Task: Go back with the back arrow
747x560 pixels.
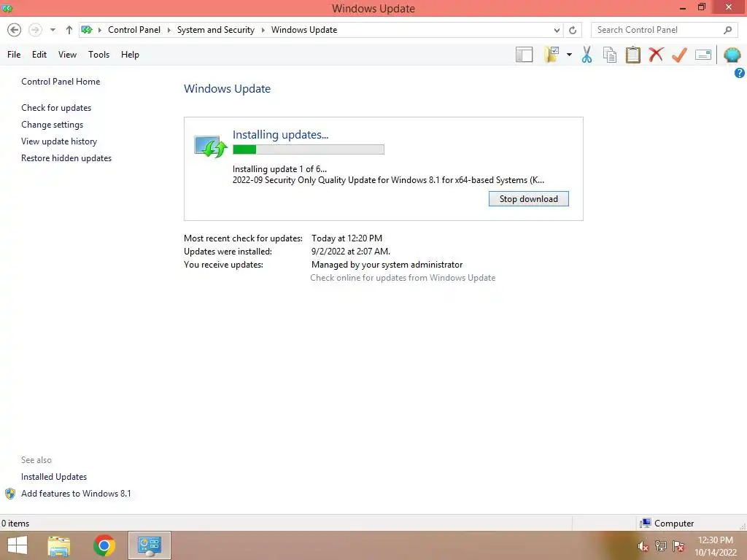Action: [x=15, y=30]
